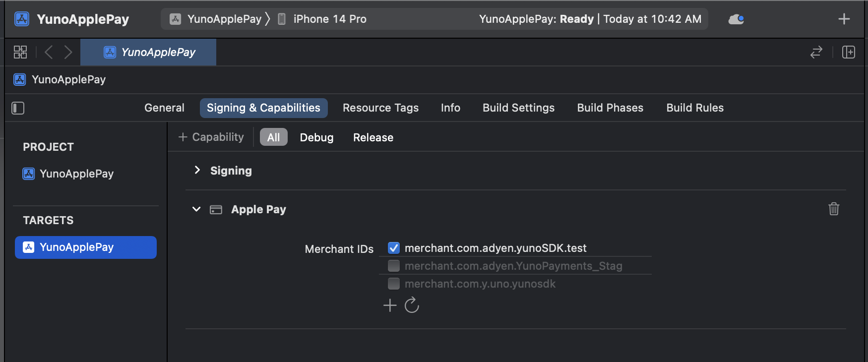This screenshot has height=362, width=868.
Task: Open the Info tab
Action: (450, 108)
